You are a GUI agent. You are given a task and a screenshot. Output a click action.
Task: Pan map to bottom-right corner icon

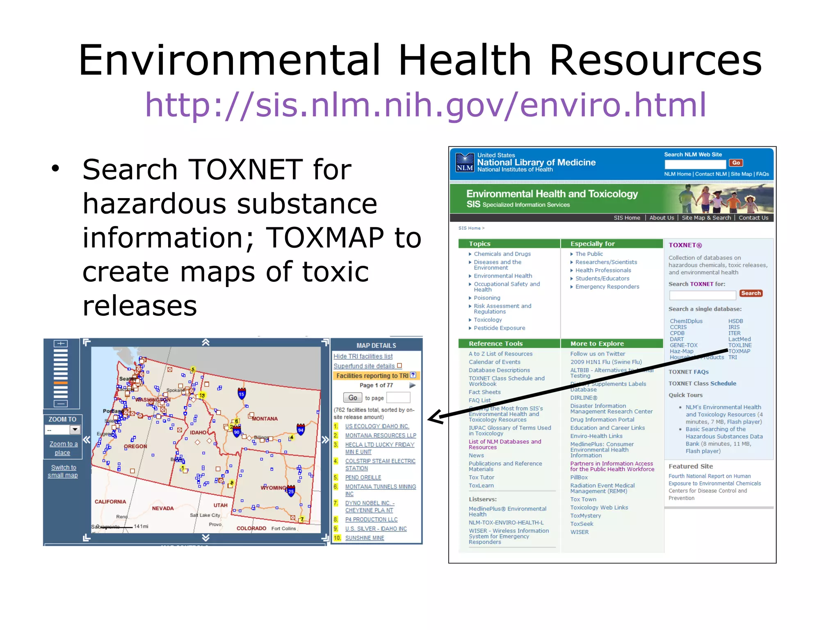[x=325, y=538]
